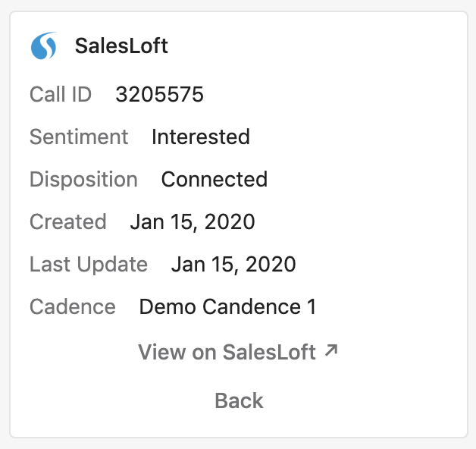Click the Connected disposition value
Viewport: 476px width, 449px height.
click(215, 179)
